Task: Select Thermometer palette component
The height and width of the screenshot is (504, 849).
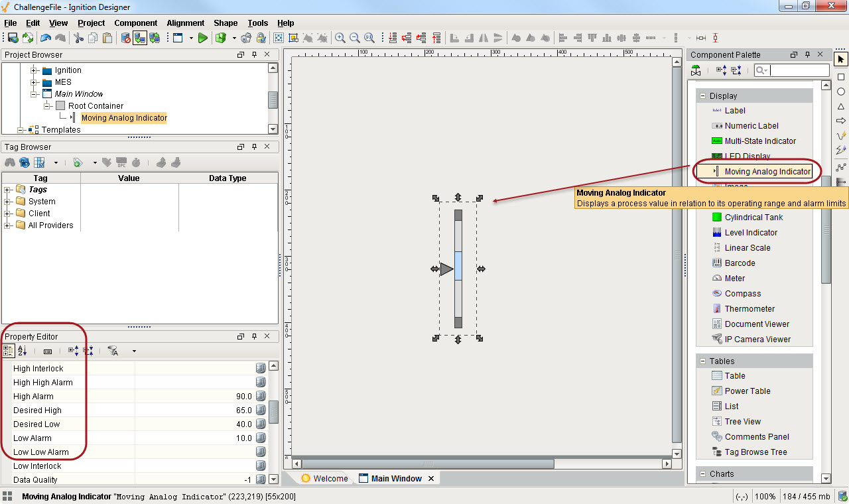Action: tap(743, 309)
